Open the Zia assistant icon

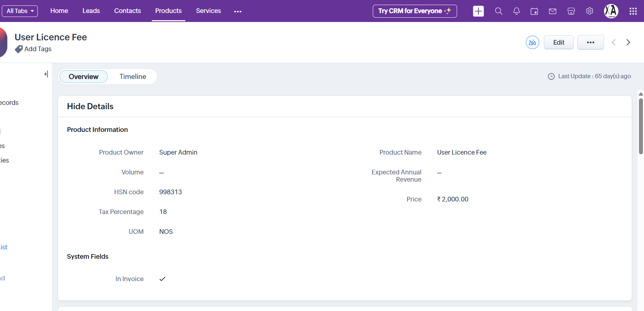point(532,43)
